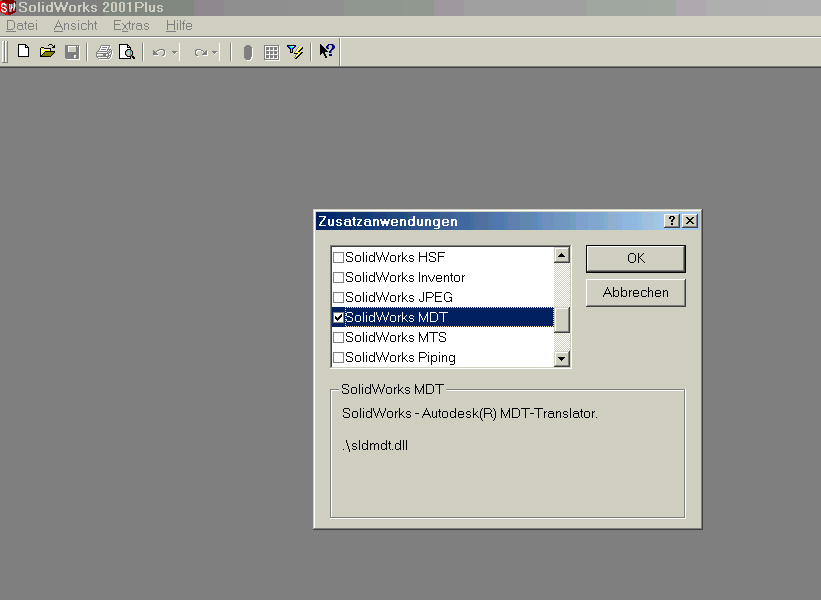Select the 'SolidWorks Inventor' list row text
This screenshot has width=821, height=600.
coord(405,277)
